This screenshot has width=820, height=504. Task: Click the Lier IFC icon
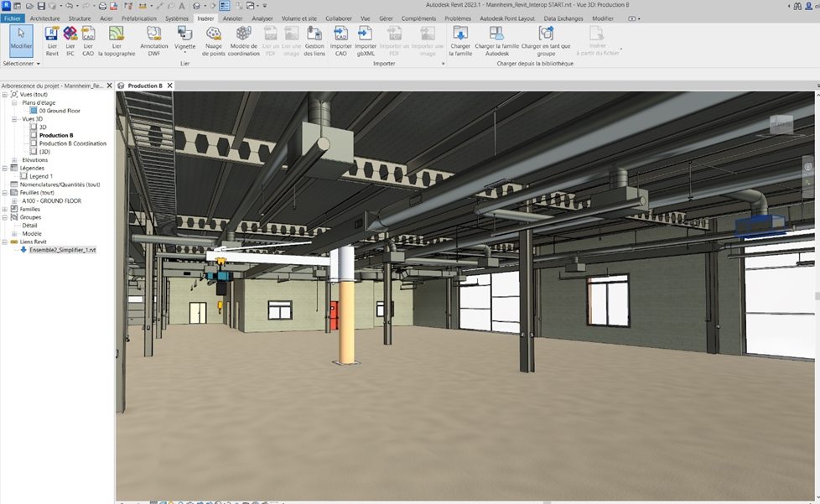point(70,41)
